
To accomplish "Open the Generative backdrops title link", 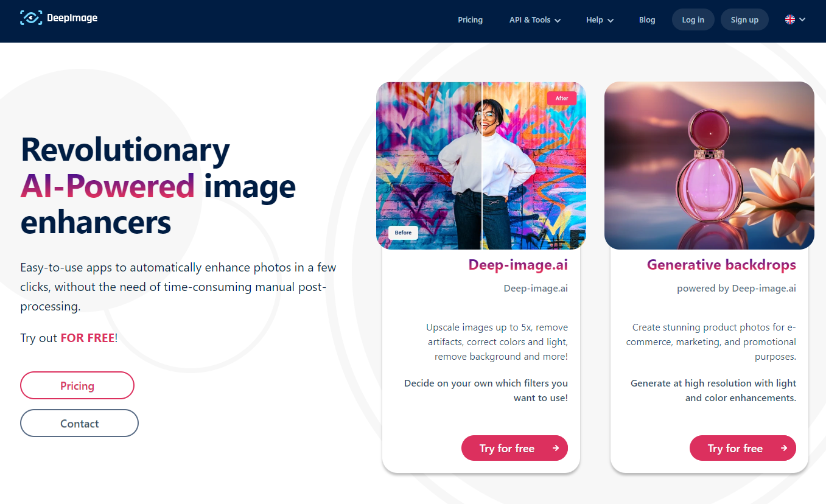I will coord(721,265).
